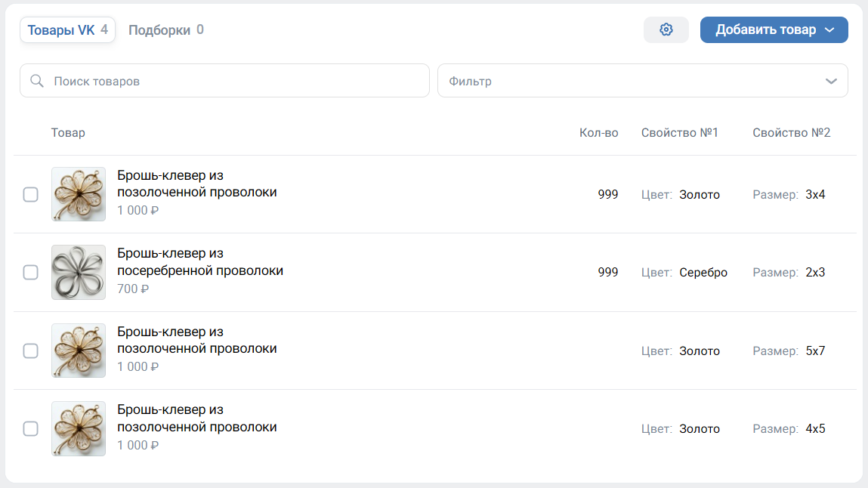Click the search magnifier icon
The height and width of the screenshot is (488, 868).
pyautogui.click(x=36, y=81)
